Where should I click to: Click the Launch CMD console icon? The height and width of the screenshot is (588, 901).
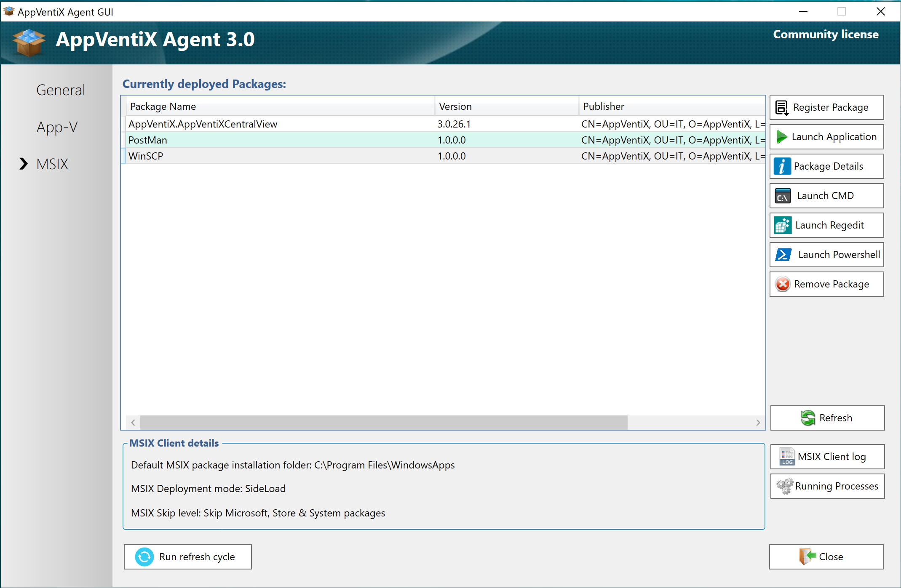(x=783, y=196)
